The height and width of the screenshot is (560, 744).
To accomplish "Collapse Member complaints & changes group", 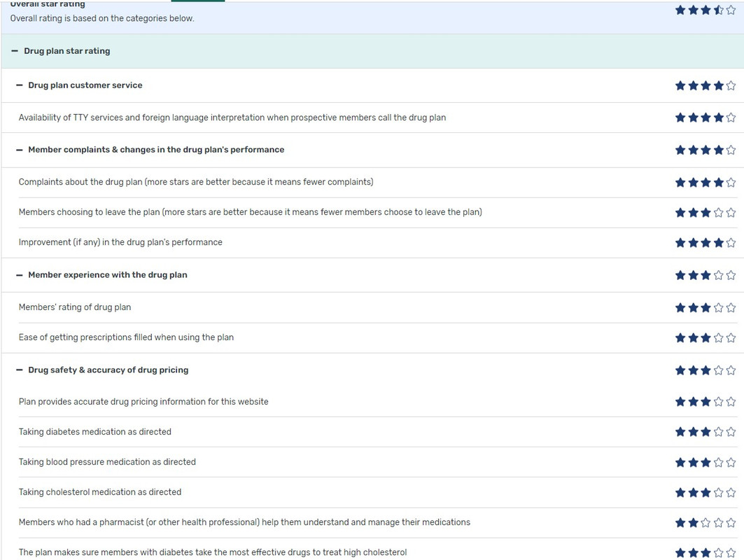I will pos(20,150).
